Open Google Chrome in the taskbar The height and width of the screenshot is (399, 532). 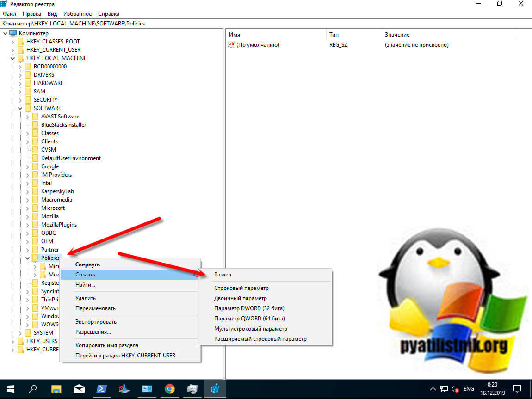(x=170, y=389)
